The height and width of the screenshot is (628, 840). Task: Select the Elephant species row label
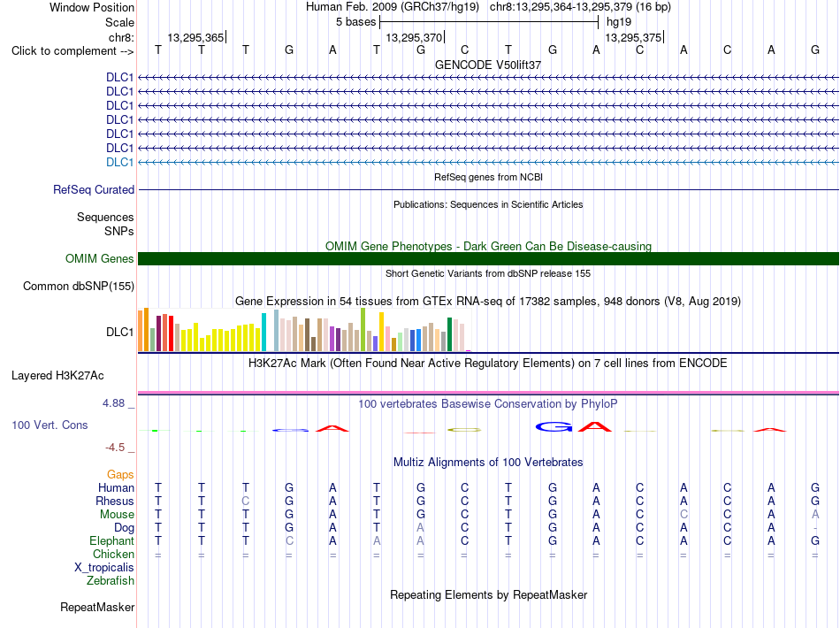click(111, 540)
